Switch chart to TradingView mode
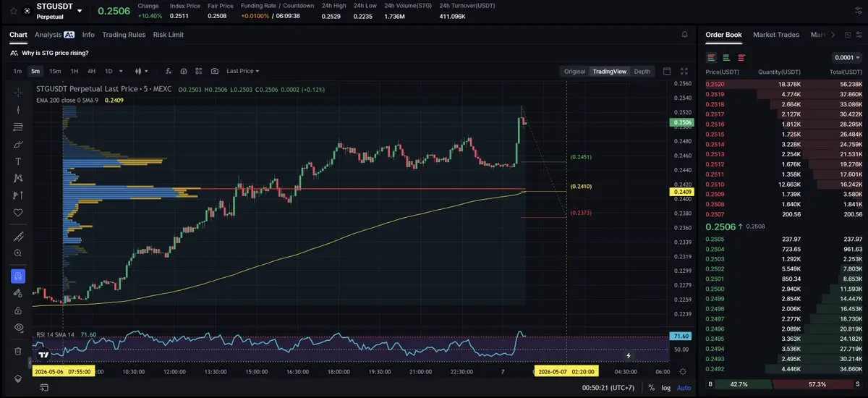 pos(609,71)
